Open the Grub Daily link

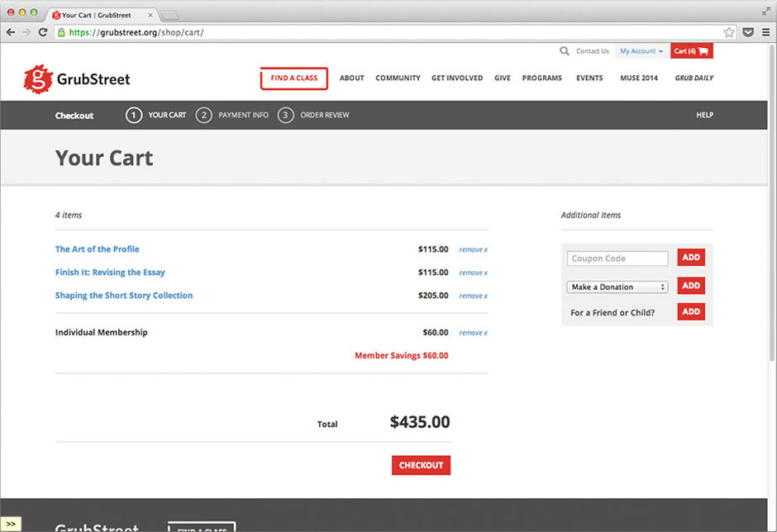coord(694,78)
